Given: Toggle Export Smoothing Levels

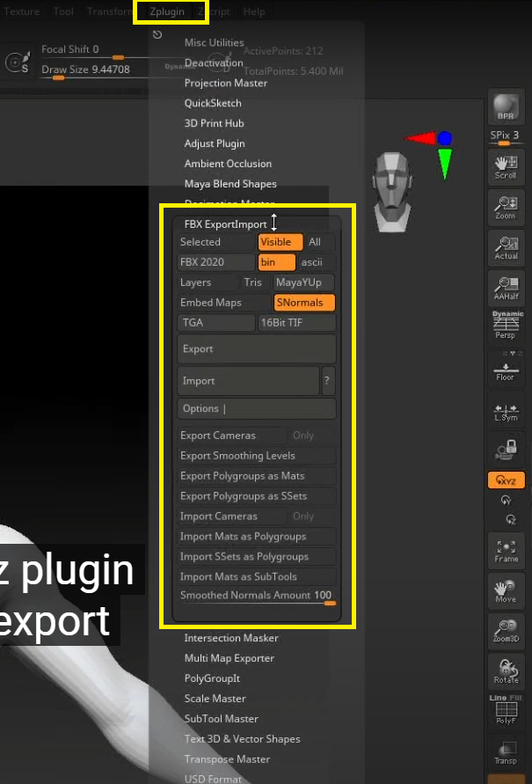Looking at the screenshot, I should coord(256,456).
